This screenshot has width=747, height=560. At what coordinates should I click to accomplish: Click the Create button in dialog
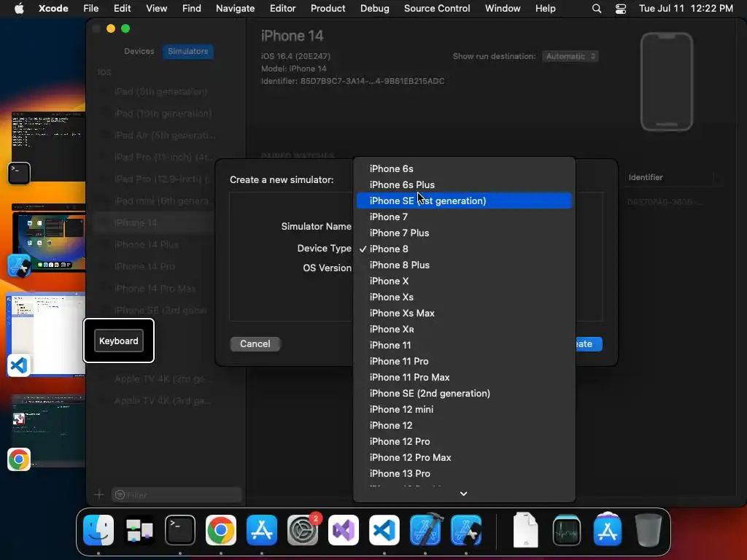589,344
